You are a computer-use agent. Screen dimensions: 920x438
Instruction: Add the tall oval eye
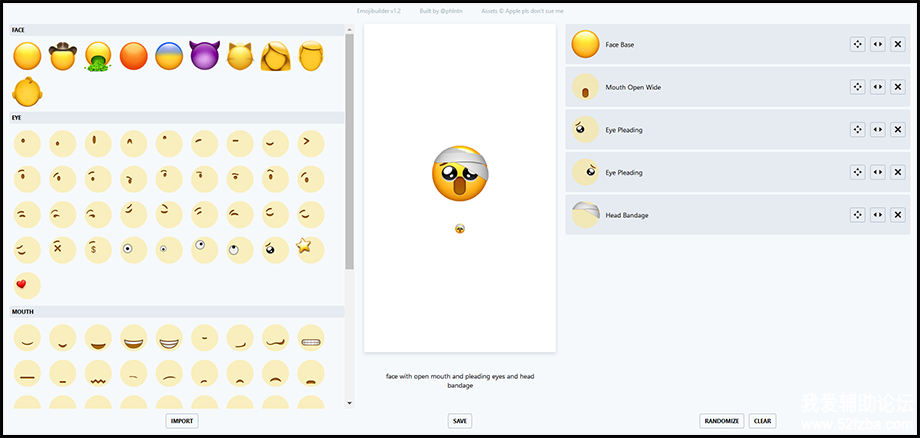(98, 144)
